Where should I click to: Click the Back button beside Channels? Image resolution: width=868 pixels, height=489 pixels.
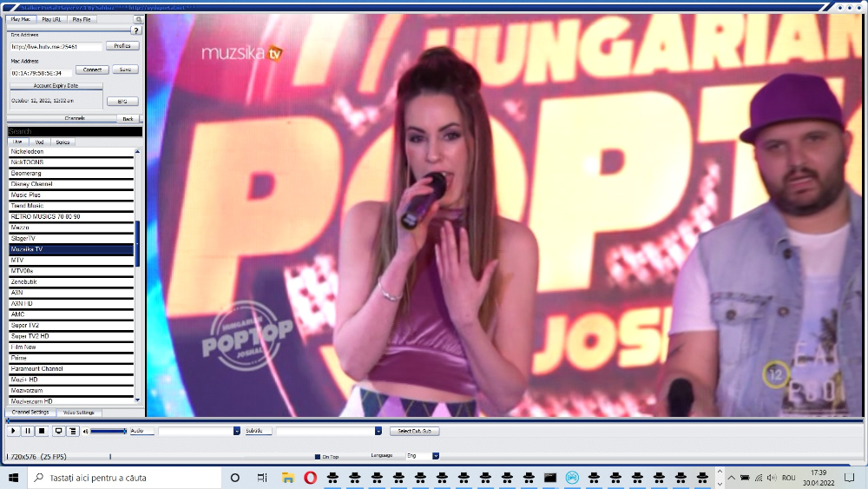128,119
